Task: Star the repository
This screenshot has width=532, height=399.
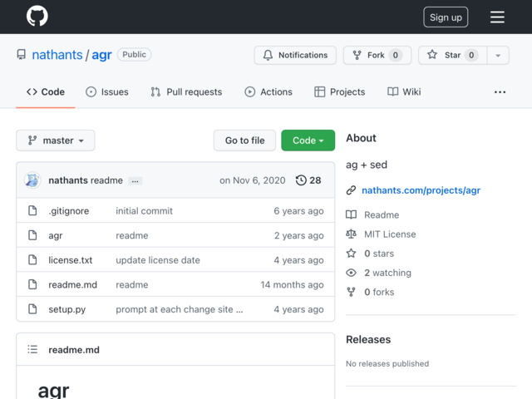Action: (x=452, y=55)
